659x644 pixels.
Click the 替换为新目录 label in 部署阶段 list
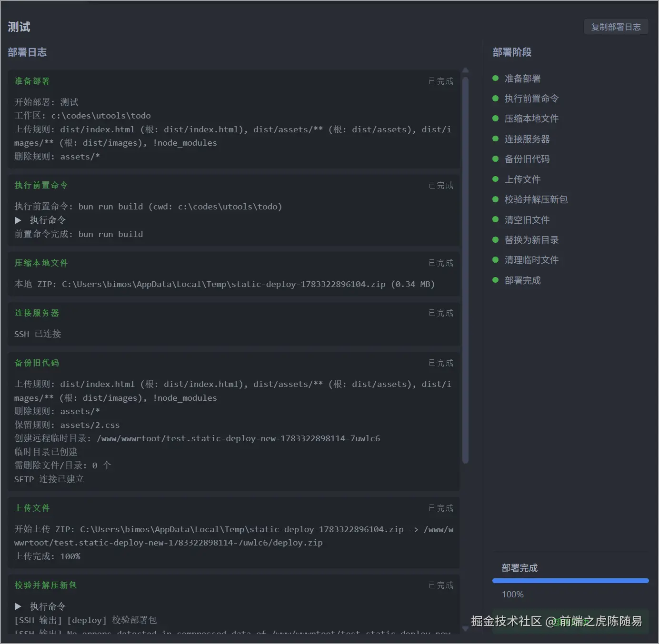[x=531, y=240]
